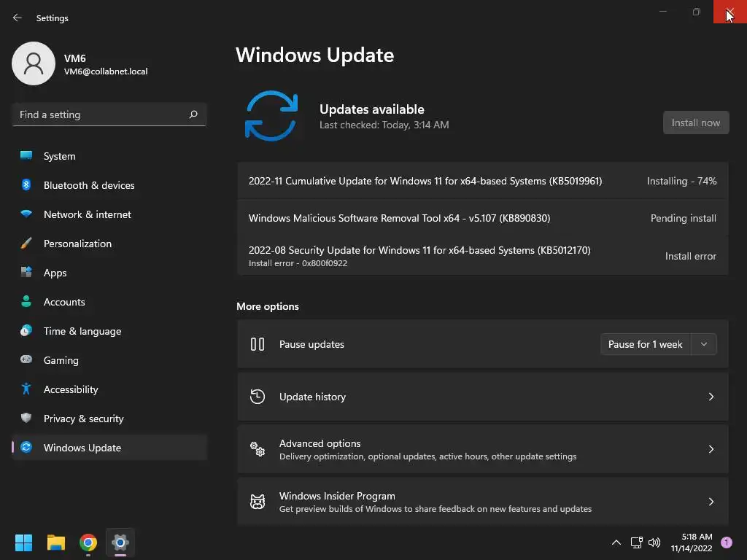747x560 pixels.
Task: Click the Gaming controller icon
Action: [26, 359]
